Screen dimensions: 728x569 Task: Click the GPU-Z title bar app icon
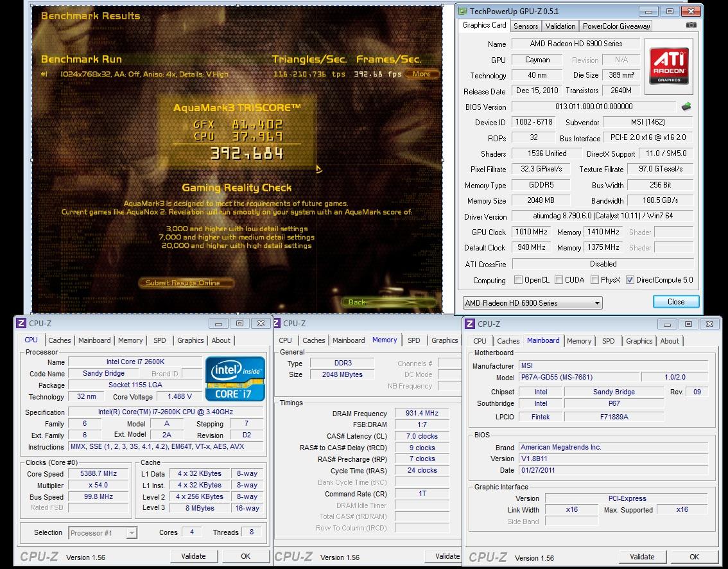tap(462, 11)
